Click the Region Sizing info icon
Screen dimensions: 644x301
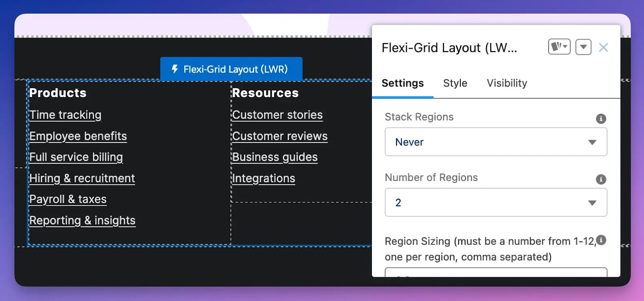tap(601, 240)
